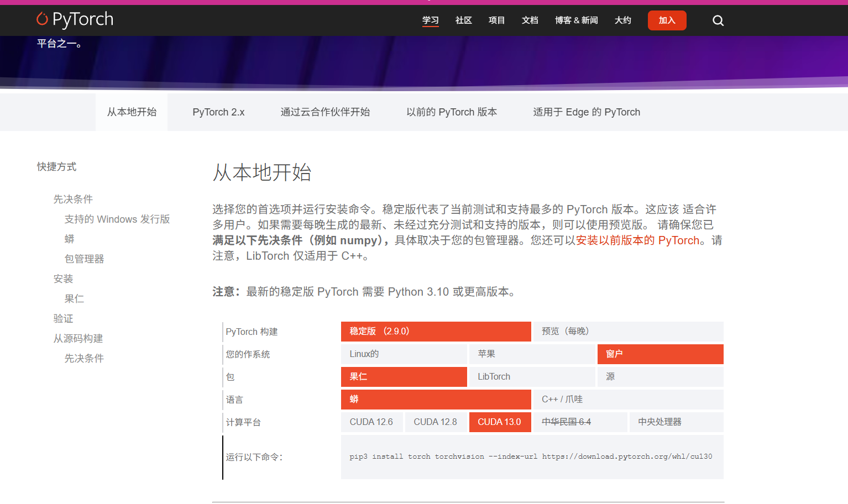
Task: Click the 运行以下命令 row label
Action: click(254, 457)
